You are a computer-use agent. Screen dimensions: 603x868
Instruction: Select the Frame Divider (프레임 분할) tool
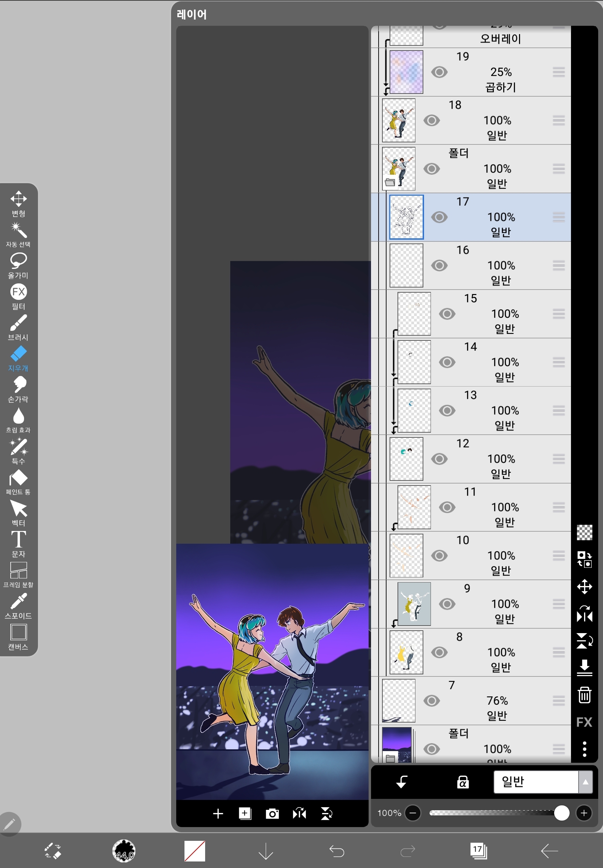pos(18,575)
